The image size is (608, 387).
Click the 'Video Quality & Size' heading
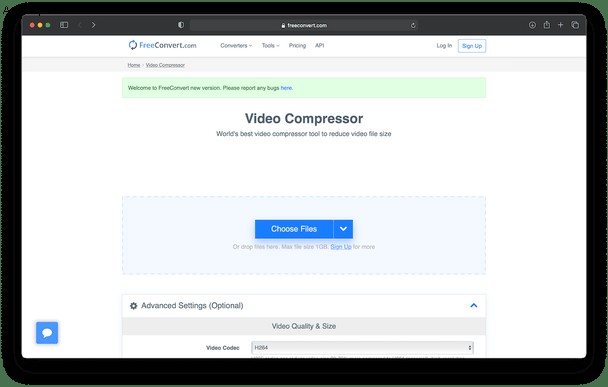[304, 326]
